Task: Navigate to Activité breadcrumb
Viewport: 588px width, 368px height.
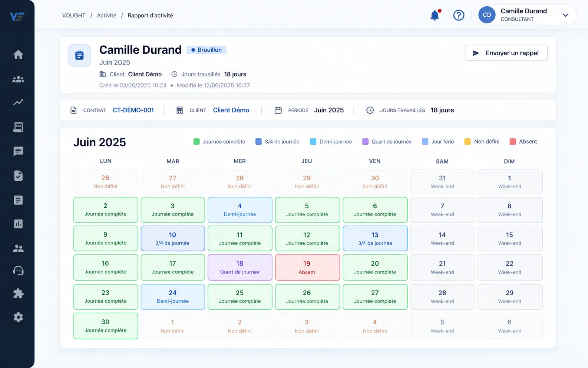Action: click(x=106, y=16)
